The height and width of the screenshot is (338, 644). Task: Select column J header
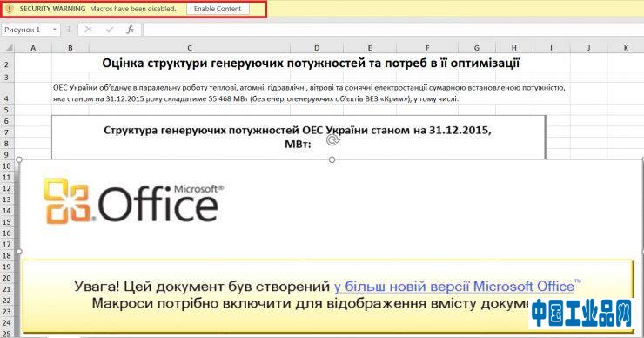(x=588, y=48)
